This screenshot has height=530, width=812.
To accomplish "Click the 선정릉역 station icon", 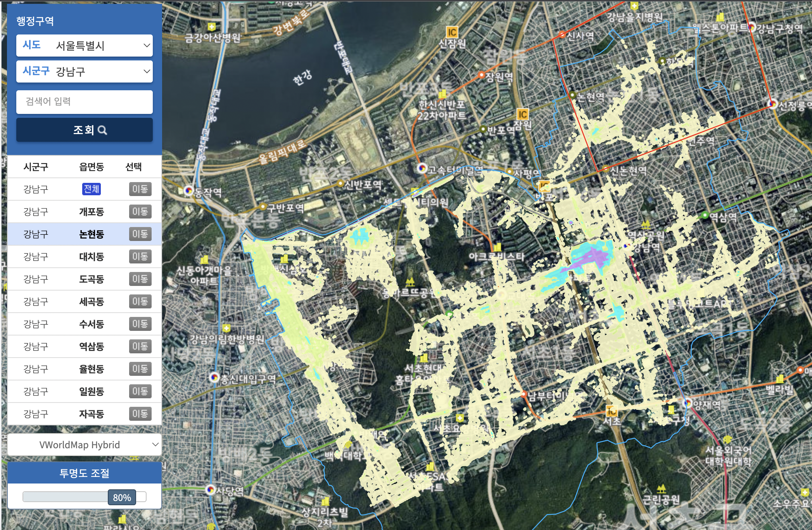I will pos(773,104).
